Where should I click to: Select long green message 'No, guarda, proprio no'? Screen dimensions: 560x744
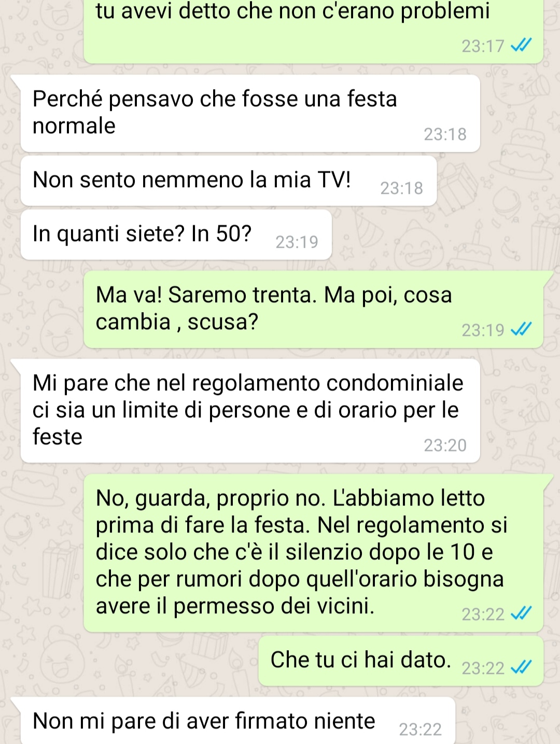313,553
